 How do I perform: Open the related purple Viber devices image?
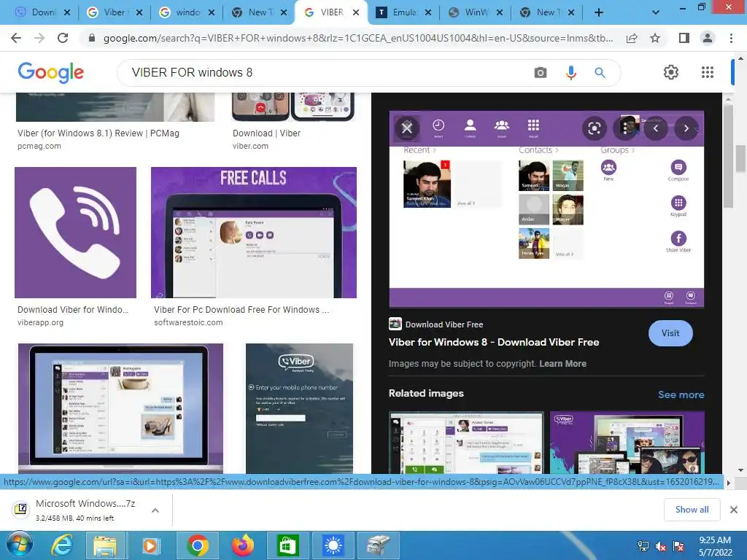tap(627, 443)
